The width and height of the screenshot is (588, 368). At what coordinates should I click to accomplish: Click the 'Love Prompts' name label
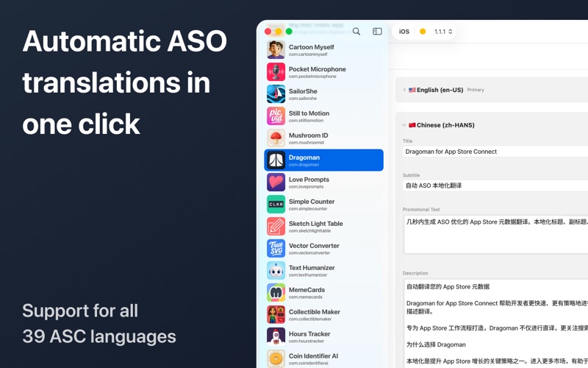[309, 180]
